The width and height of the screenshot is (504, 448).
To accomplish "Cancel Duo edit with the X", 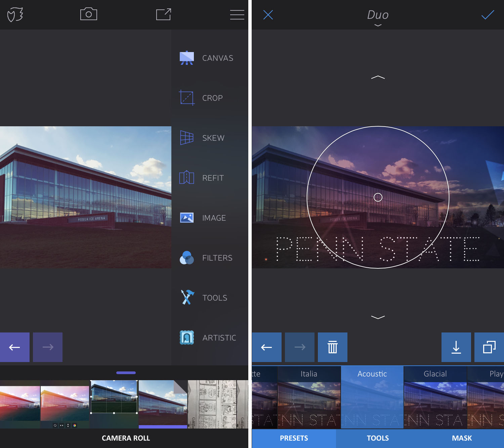I will tap(268, 15).
